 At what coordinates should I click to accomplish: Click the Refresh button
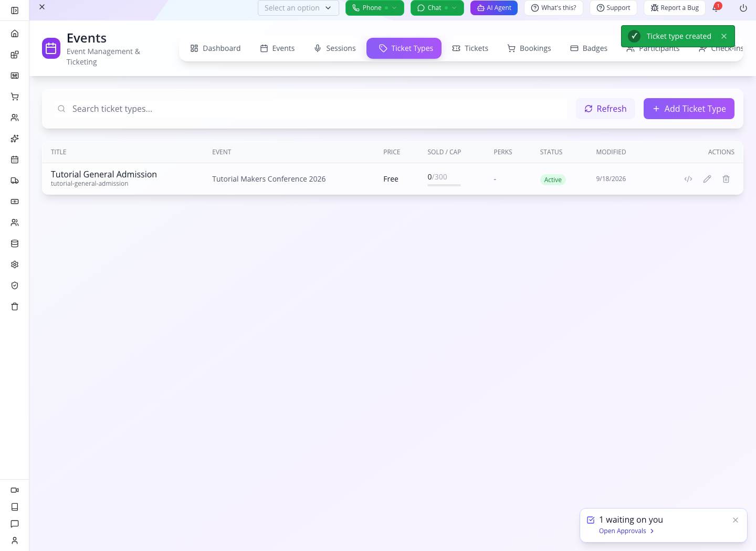pos(605,109)
